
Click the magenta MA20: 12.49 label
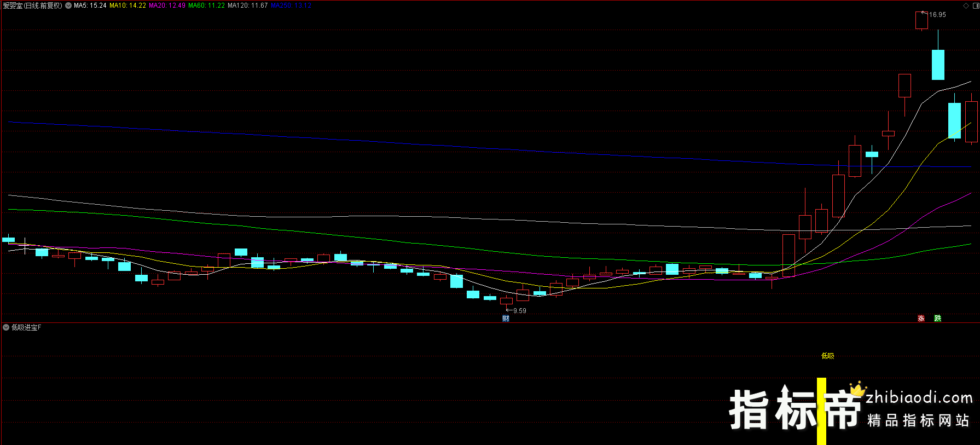(x=167, y=5)
